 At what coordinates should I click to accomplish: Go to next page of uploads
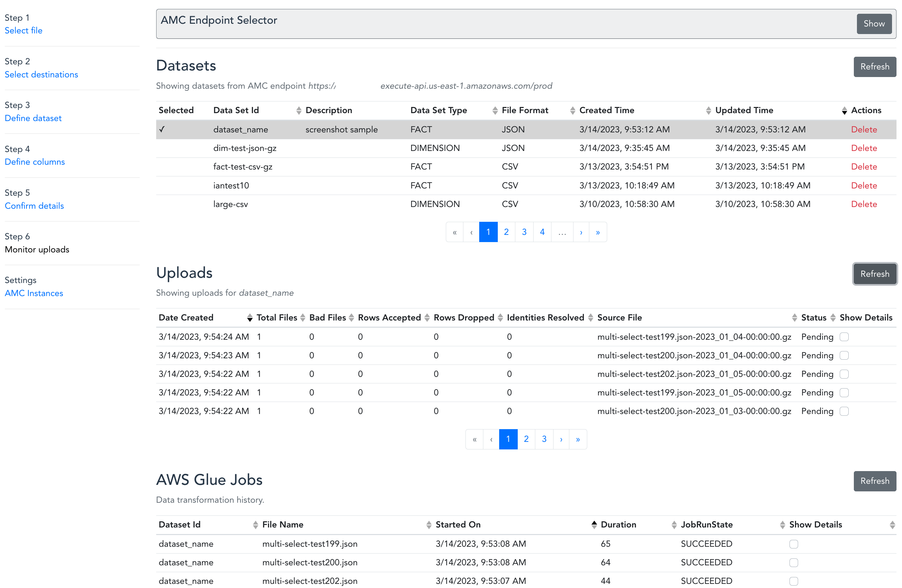point(561,439)
